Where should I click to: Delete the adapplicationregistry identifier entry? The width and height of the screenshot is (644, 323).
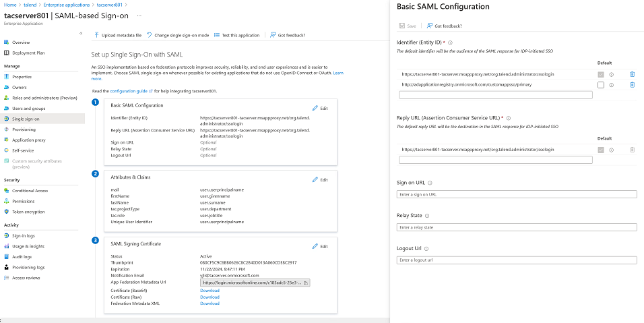point(632,85)
